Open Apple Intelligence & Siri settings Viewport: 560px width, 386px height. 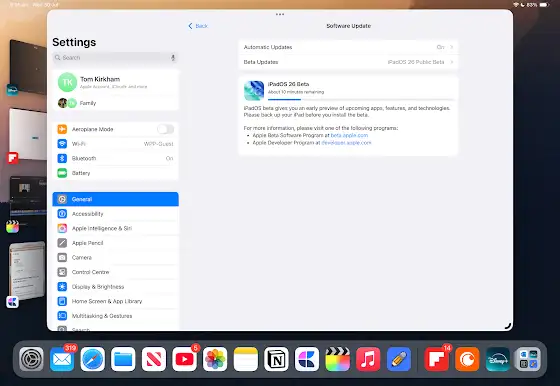(115, 228)
